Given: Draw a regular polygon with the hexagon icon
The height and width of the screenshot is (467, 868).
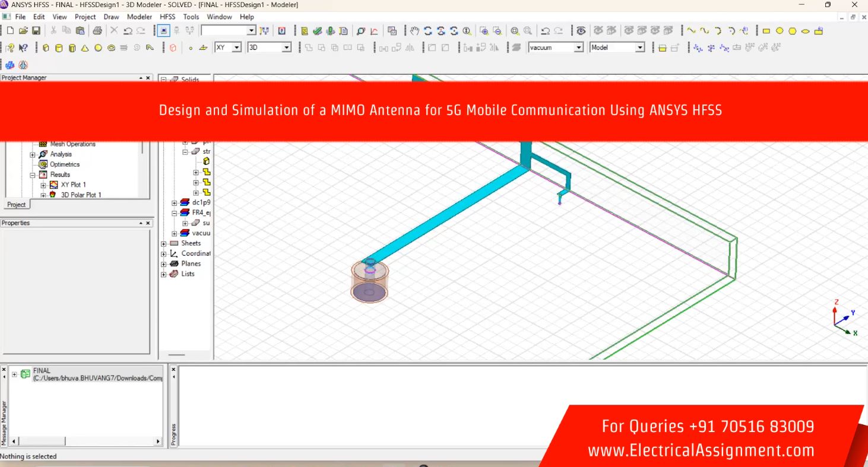Looking at the screenshot, I should tap(793, 31).
